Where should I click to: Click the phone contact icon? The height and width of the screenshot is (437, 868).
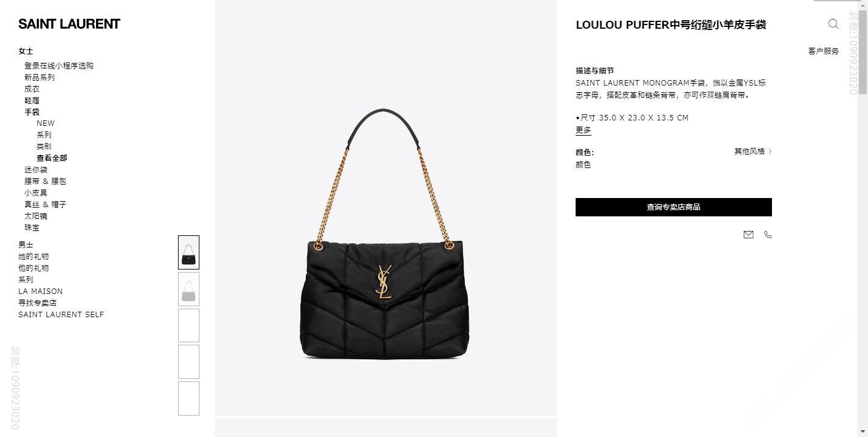point(768,235)
